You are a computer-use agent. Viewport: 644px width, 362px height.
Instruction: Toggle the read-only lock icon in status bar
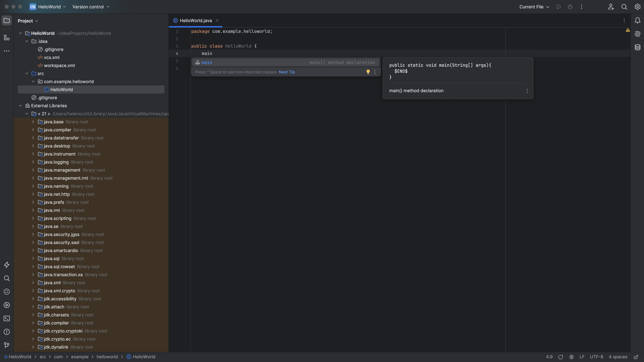pyautogui.click(x=636, y=357)
